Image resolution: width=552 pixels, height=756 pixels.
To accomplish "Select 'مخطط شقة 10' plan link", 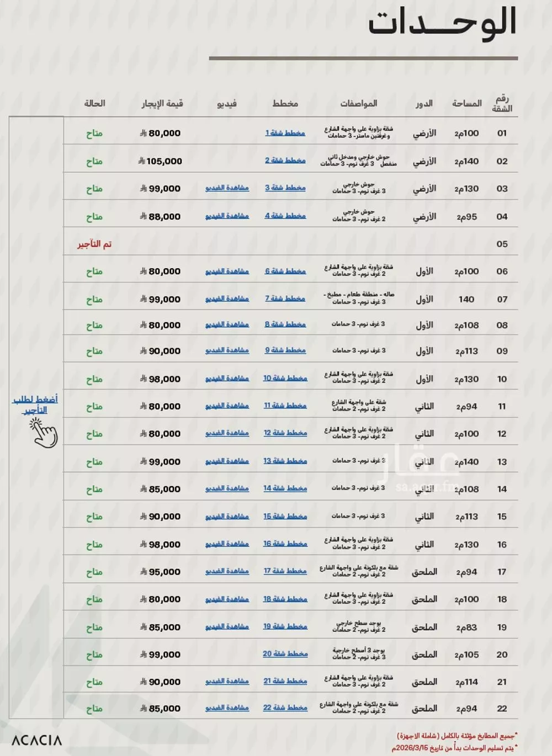I will [x=285, y=379].
